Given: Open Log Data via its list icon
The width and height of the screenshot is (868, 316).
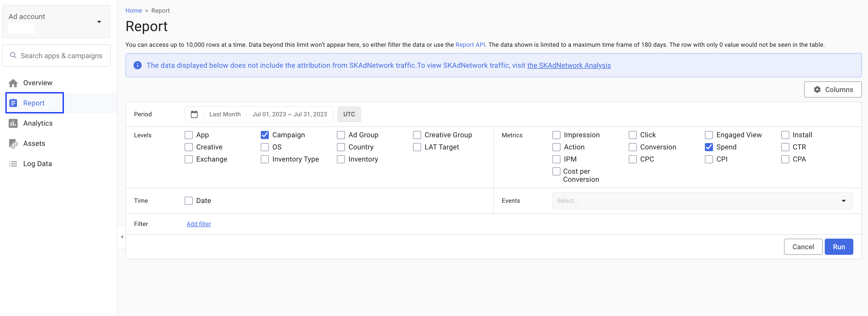Looking at the screenshot, I should pyautogui.click(x=13, y=163).
